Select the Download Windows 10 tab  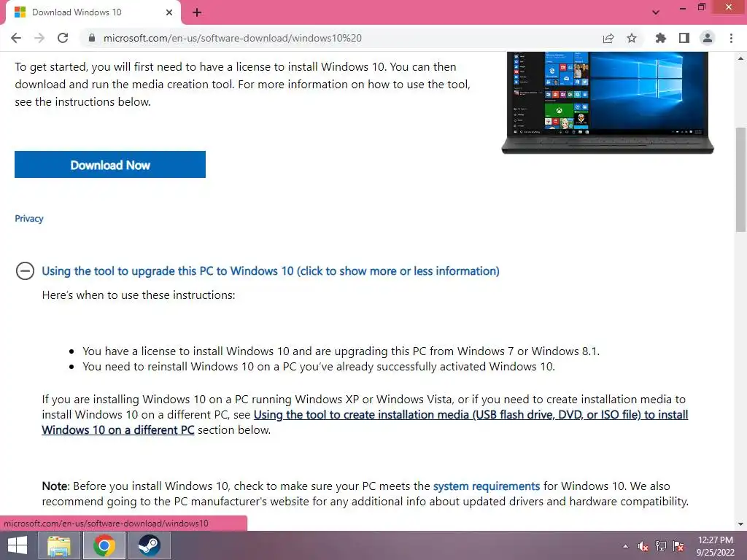93,12
